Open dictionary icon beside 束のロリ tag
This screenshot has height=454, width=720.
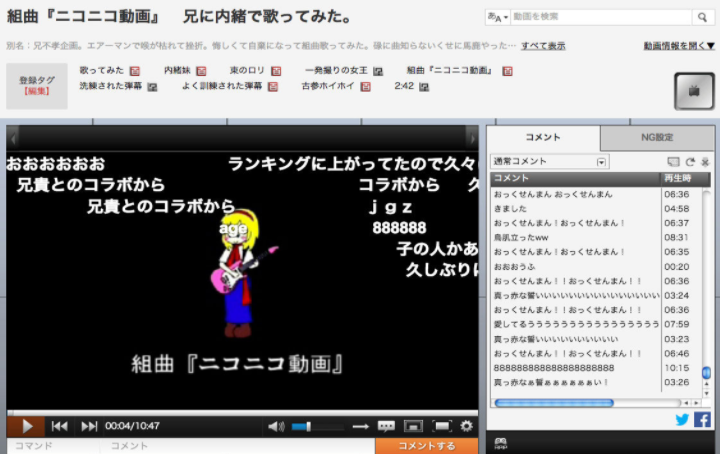(276, 71)
